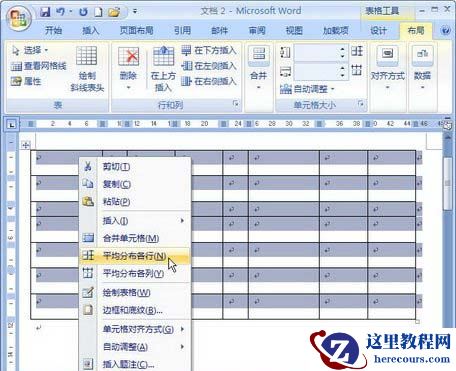Switch to the 设计 table tools tab
456x371 pixels.
[x=379, y=31]
